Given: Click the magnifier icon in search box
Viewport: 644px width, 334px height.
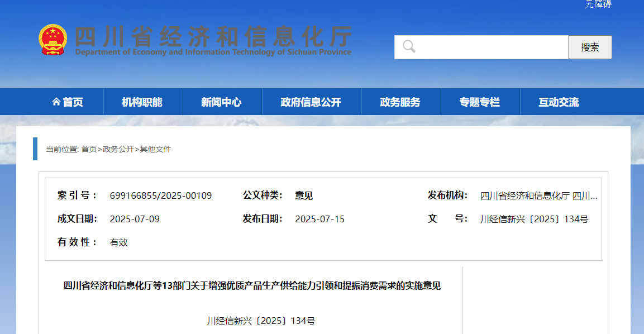Looking at the screenshot, I should (x=409, y=46).
